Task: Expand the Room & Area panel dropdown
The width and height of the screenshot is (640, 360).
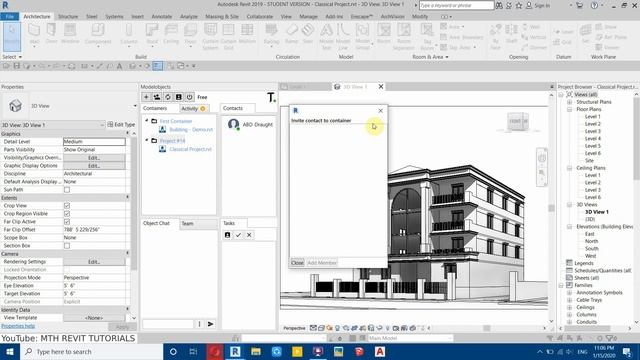Action: click(431, 57)
